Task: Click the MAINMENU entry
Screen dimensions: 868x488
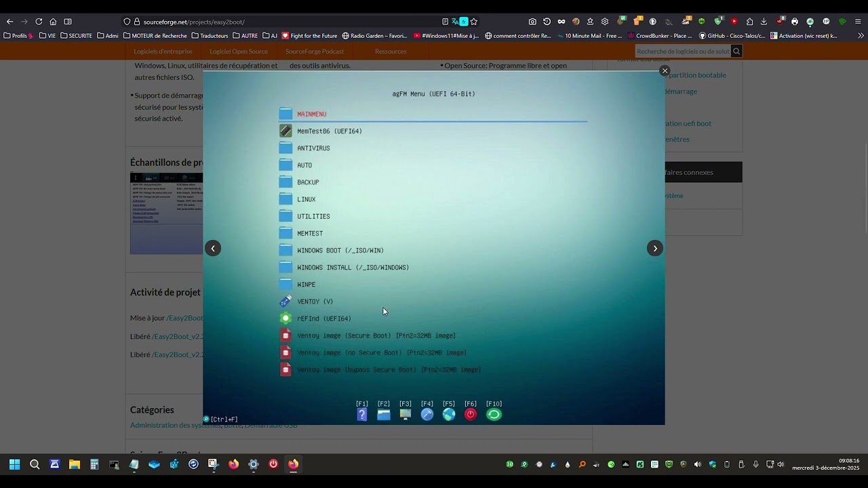Action: [312, 114]
